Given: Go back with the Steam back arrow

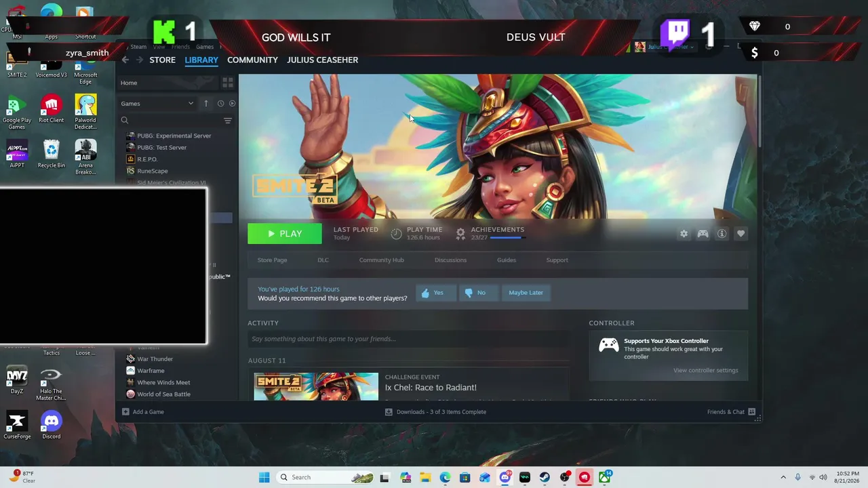Looking at the screenshot, I should tap(125, 60).
